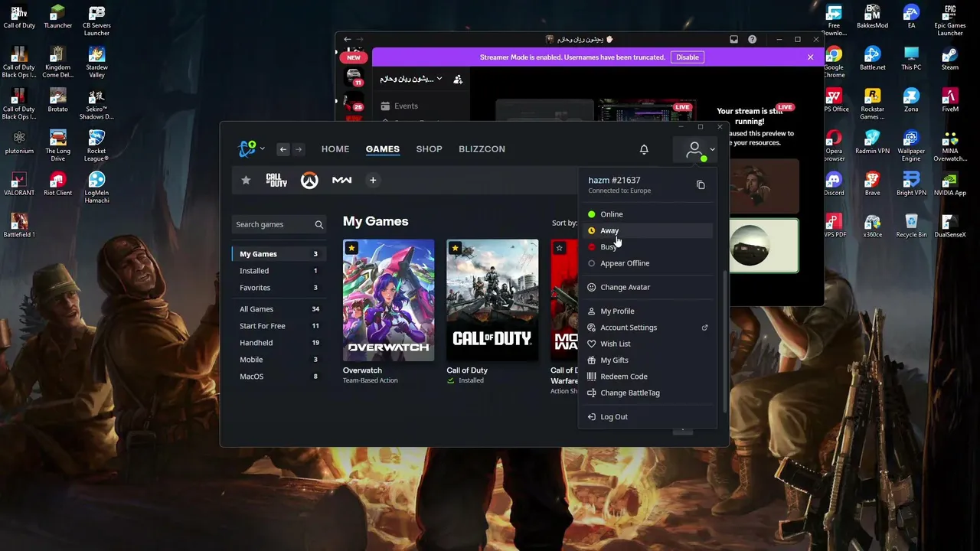Show the Favorites games filter
The width and height of the screenshot is (980, 551).
pyautogui.click(x=279, y=288)
